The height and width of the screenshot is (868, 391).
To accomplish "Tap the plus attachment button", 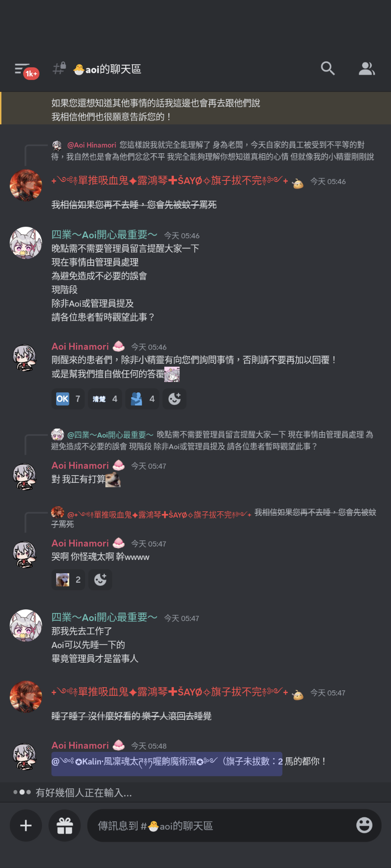I will (x=26, y=826).
